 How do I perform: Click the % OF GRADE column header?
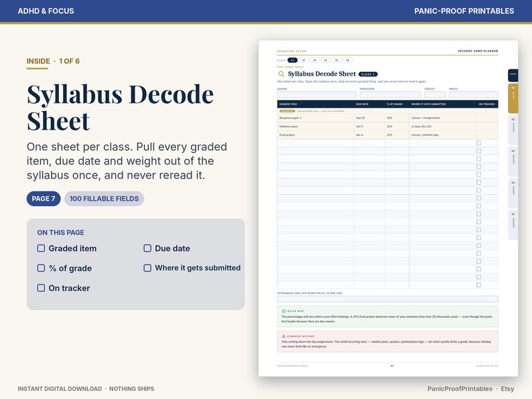pyautogui.click(x=394, y=104)
